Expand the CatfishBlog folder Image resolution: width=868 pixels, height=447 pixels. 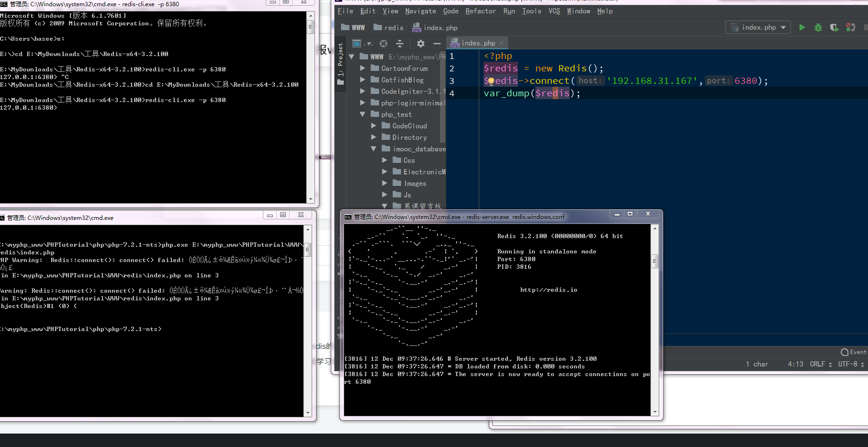[363, 80]
